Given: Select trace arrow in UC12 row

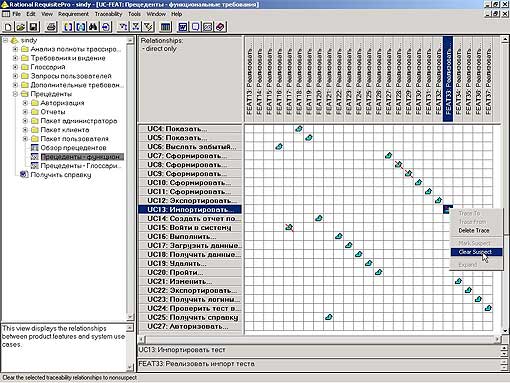Looking at the screenshot, I should point(438,200).
